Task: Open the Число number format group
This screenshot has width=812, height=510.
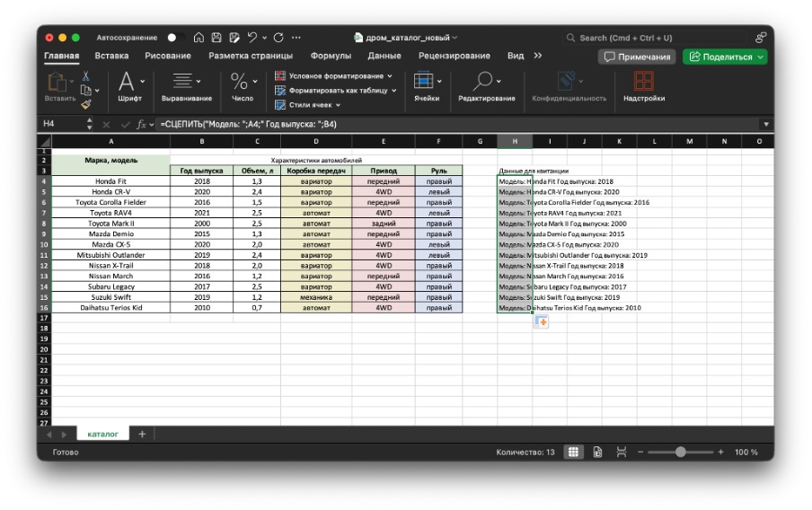Action: 243,86
